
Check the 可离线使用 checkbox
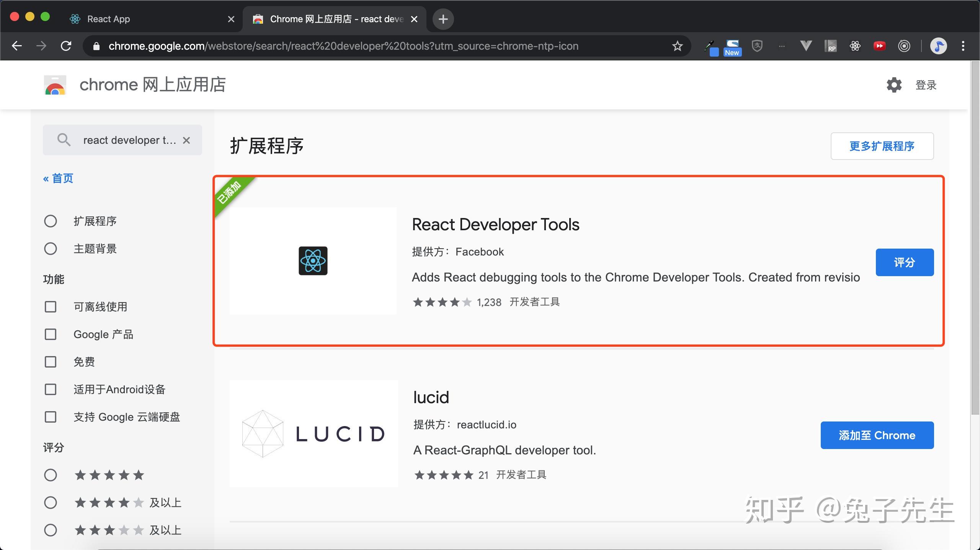click(x=51, y=307)
